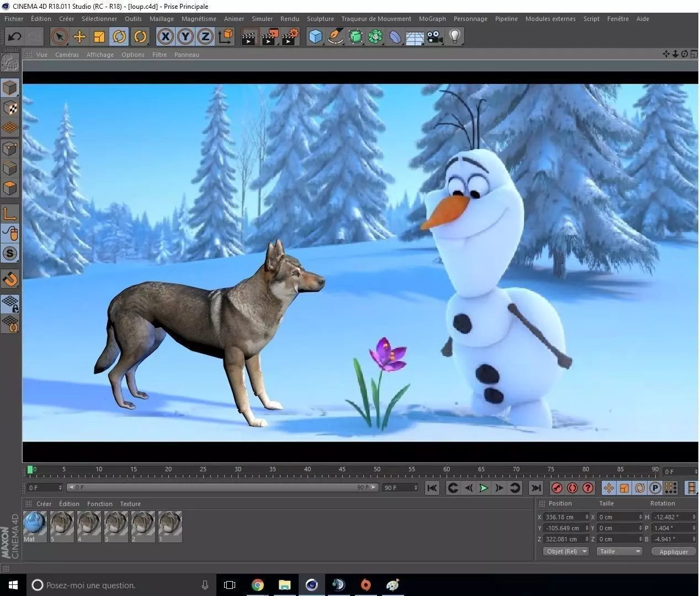This screenshot has width=700, height=596.
Task: Open the Rendu menu
Action: [290, 19]
